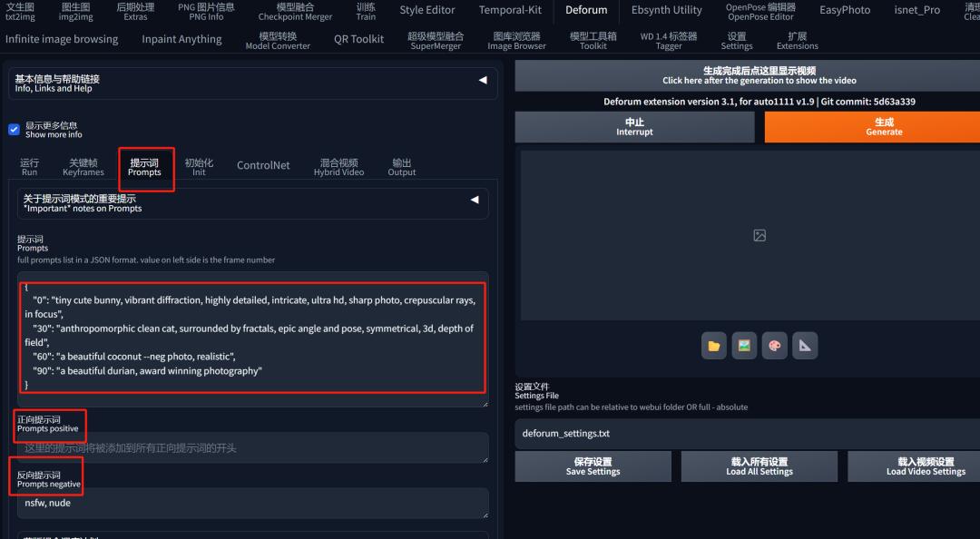Image resolution: width=980 pixels, height=539 pixels.
Task: Send image to img2img picture icon
Action: point(744,346)
